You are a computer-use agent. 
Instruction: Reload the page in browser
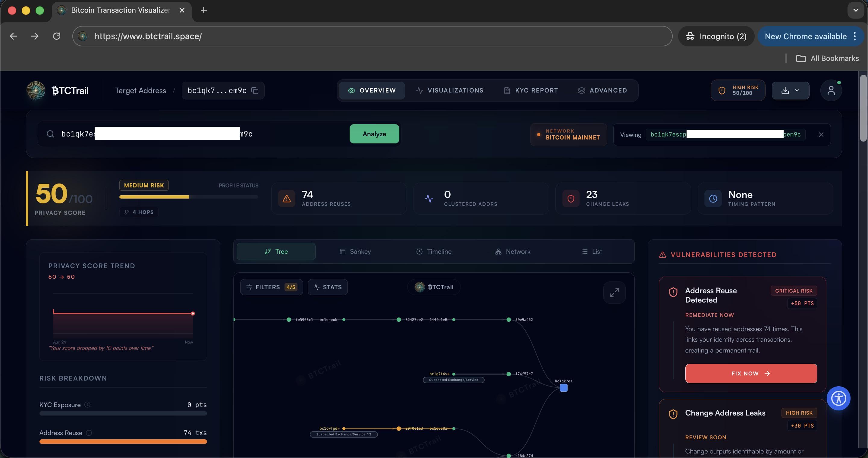pos(57,36)
